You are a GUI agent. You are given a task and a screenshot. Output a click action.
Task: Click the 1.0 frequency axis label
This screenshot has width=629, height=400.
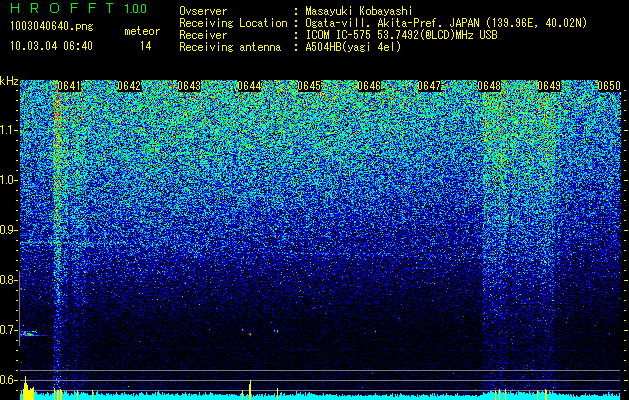[8, 180]
